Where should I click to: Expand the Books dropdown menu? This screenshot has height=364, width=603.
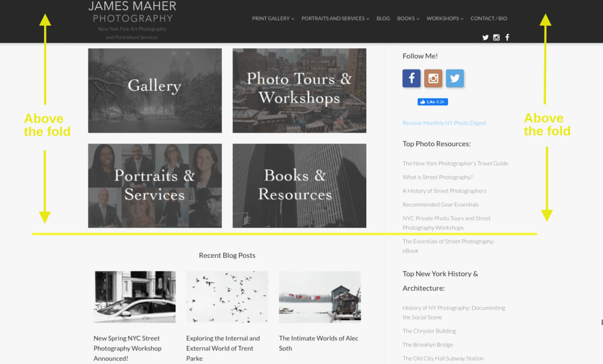coord(408,18)
